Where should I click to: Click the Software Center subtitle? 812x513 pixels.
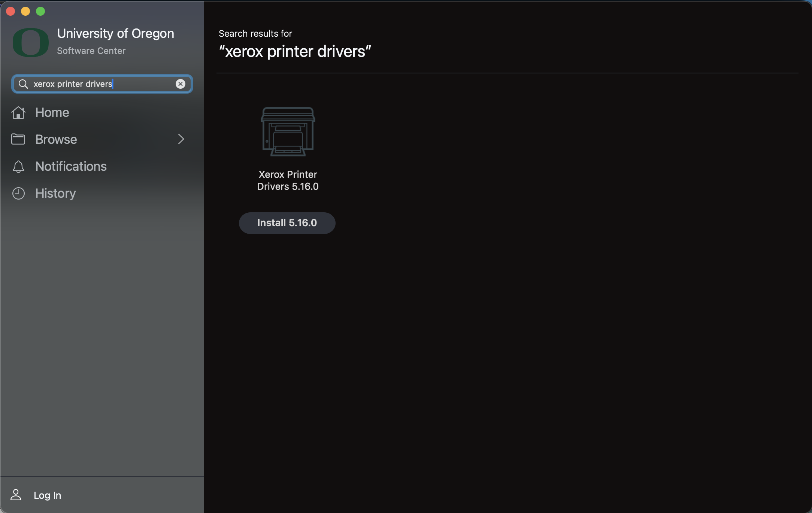[x=91, y=51]
